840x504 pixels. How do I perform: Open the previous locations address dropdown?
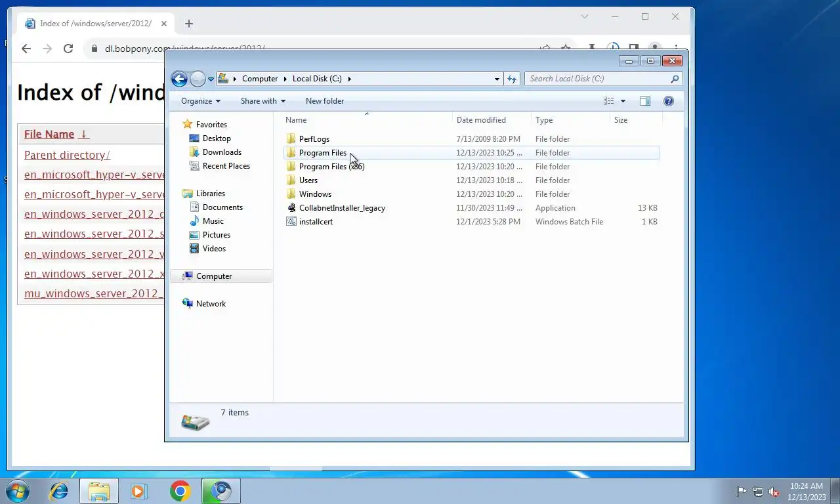[497, 79]
